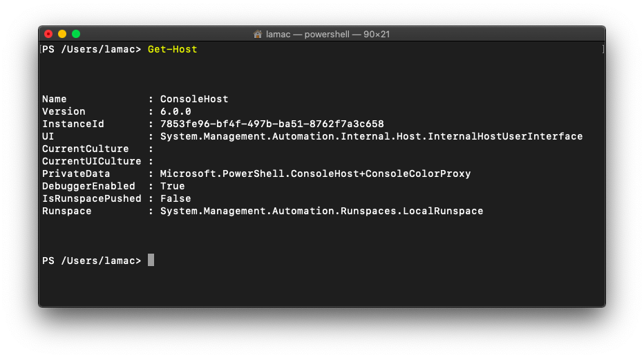Click the LocalRunspace value text
The height and width of the screenshot is (358, 644).
321,211
